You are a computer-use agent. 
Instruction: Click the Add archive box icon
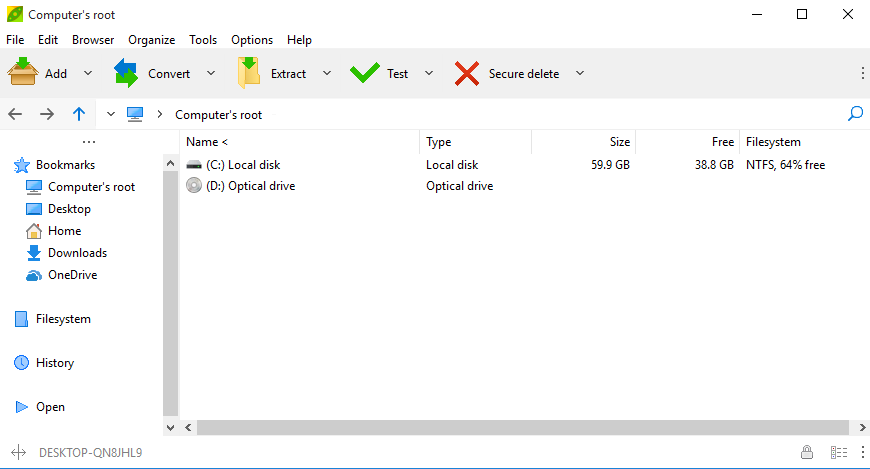(23, 72)
